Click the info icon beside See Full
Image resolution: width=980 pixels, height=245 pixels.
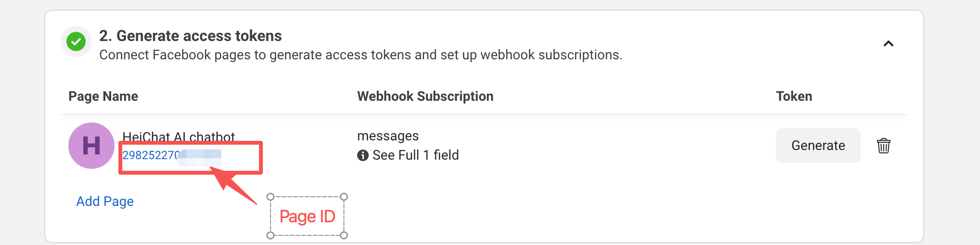click(x=362, y=155)
